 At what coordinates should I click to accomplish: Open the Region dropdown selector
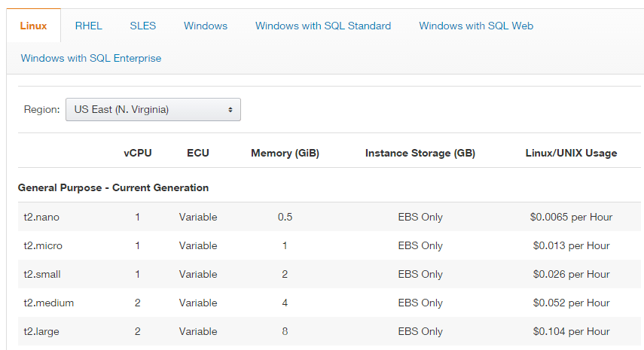(x=153, y=110)
